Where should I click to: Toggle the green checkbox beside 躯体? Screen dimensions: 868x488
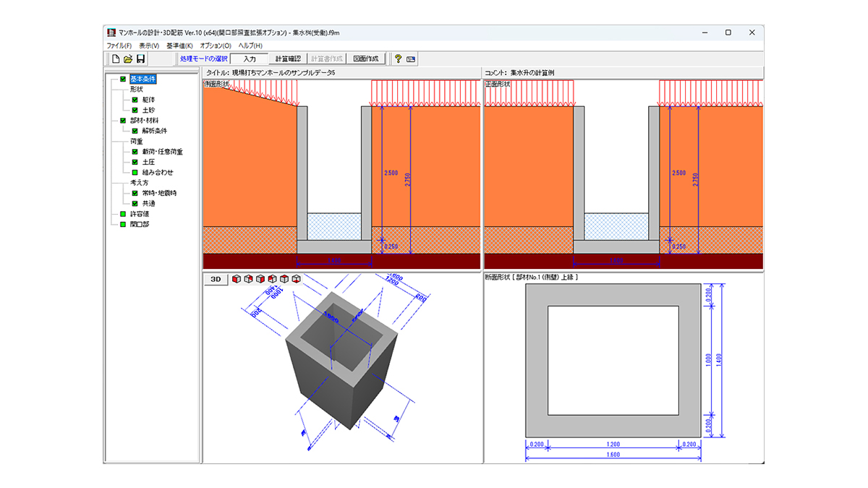[135, 100]
